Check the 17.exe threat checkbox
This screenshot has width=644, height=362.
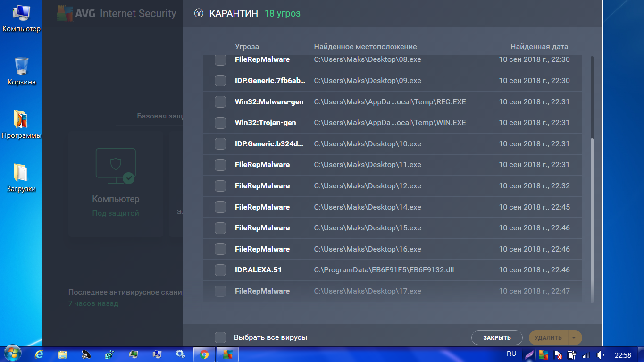[220, 291]
